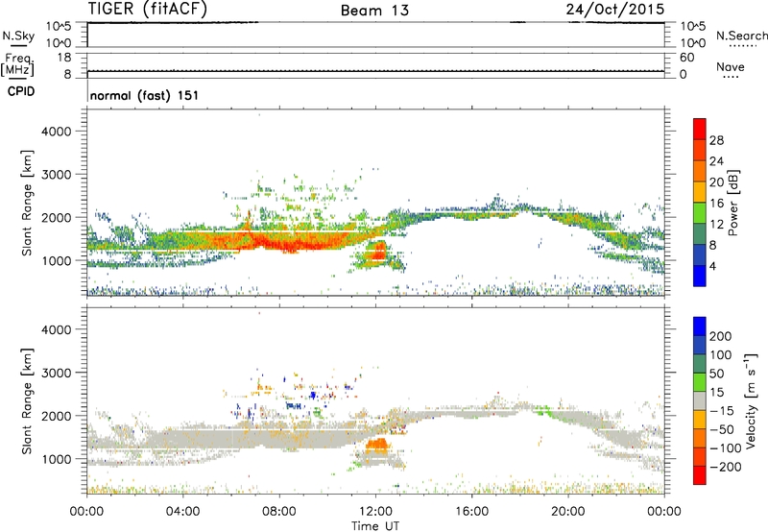Click the 24/Oct/2015 date label
This screenshot has height=532, width=768.
pos(615,9)
